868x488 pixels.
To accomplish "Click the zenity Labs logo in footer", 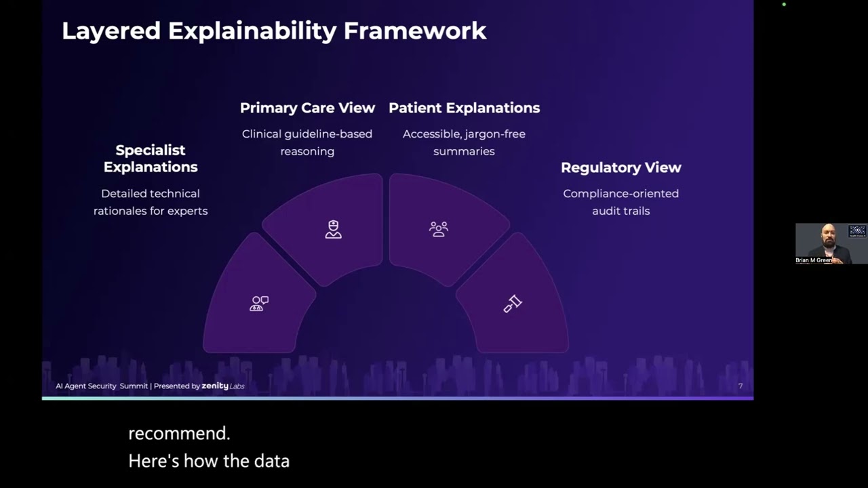I will (222, 386).
